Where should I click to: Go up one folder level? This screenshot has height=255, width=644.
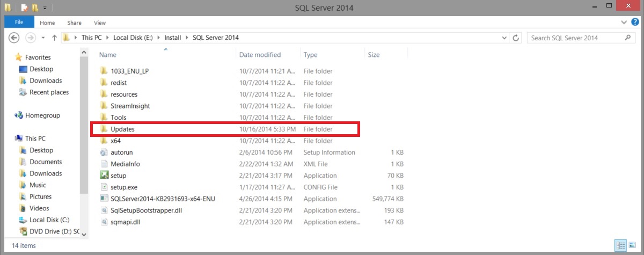coord(54,38)
